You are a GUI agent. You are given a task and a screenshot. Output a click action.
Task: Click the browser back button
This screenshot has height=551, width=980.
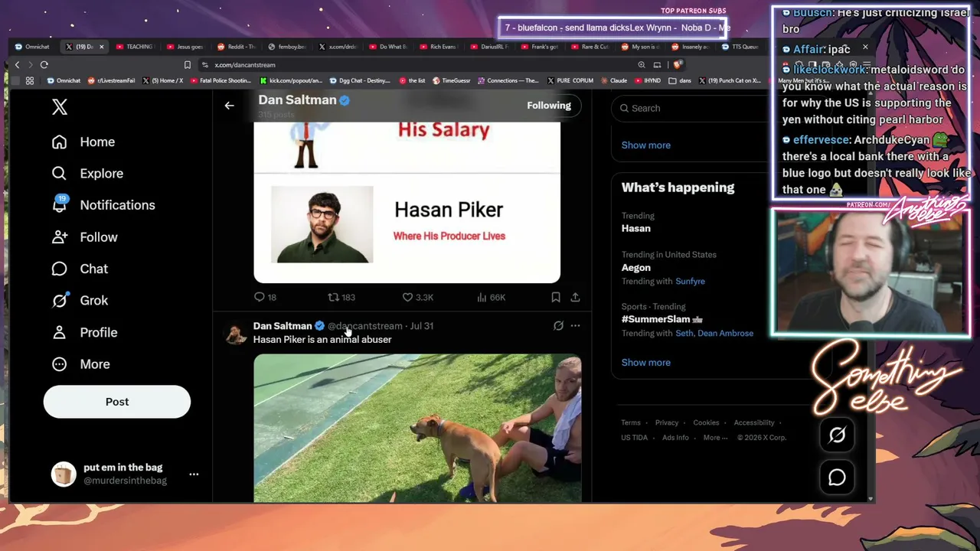coord(18,65)
